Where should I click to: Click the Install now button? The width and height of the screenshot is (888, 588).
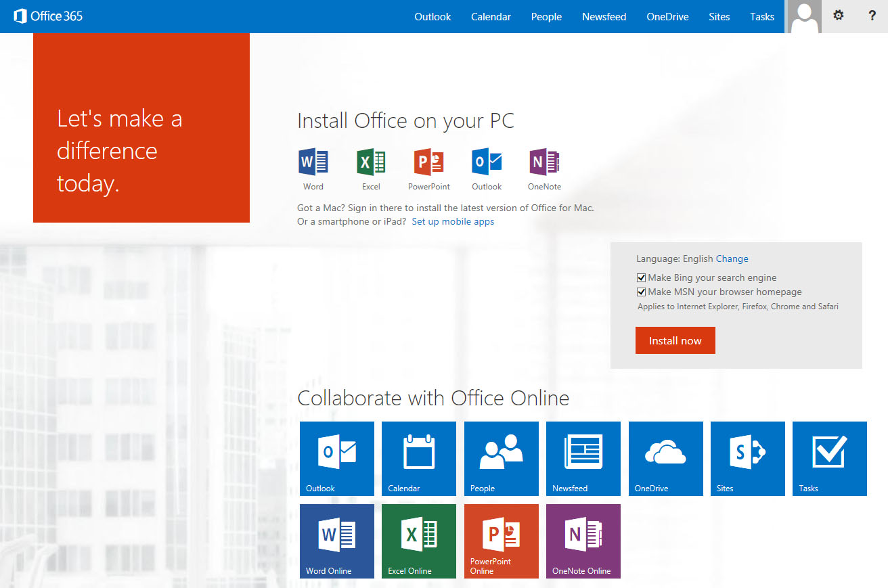coord(675,340)
